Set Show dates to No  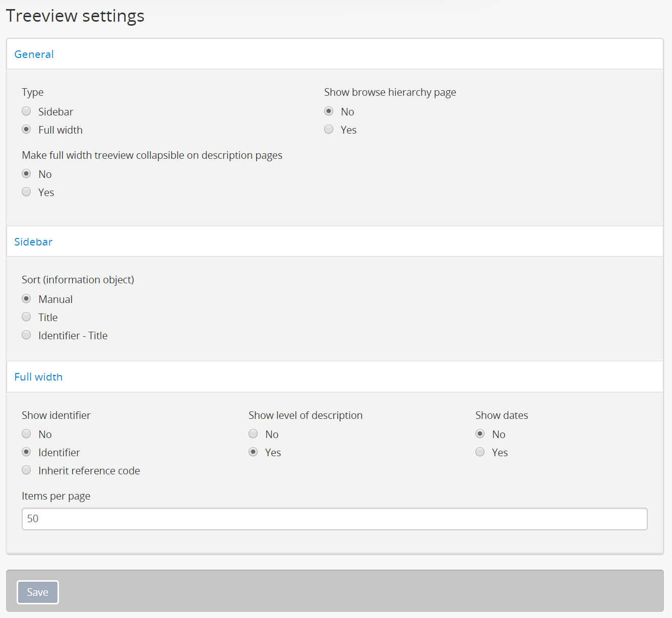[480, 434]
